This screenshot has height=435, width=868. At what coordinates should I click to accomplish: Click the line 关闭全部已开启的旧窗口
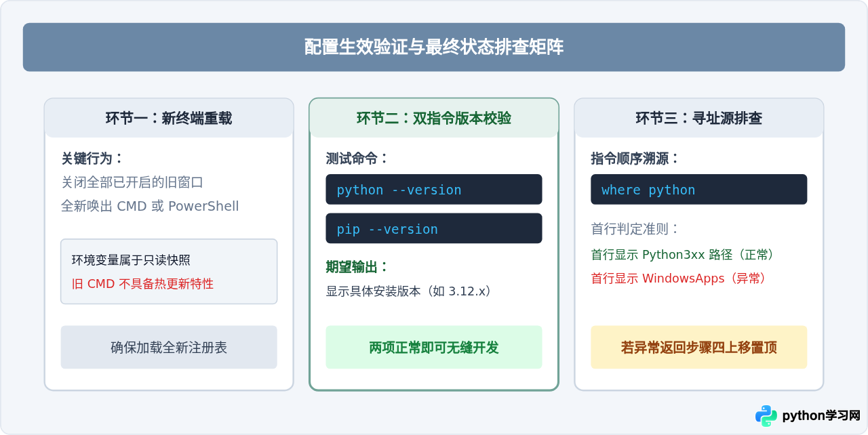pos(132,182)
